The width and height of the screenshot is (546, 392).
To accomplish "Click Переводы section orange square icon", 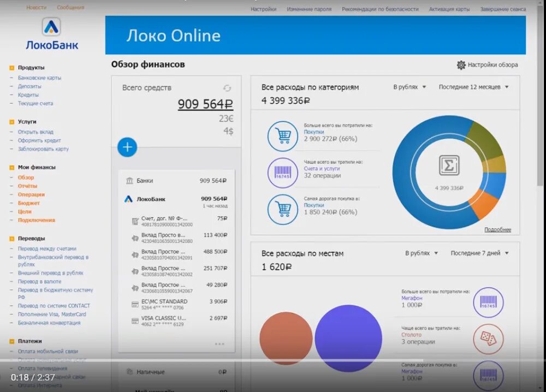I will 12,239.
